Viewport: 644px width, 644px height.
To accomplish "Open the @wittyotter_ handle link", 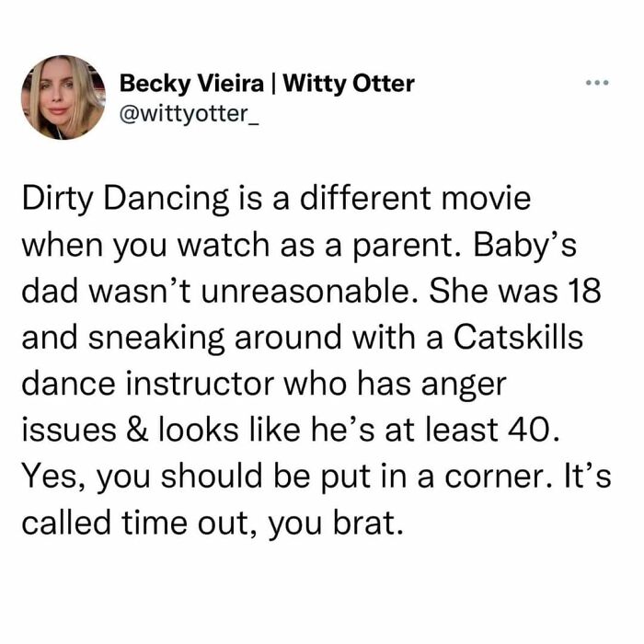I will pos(189,114).
